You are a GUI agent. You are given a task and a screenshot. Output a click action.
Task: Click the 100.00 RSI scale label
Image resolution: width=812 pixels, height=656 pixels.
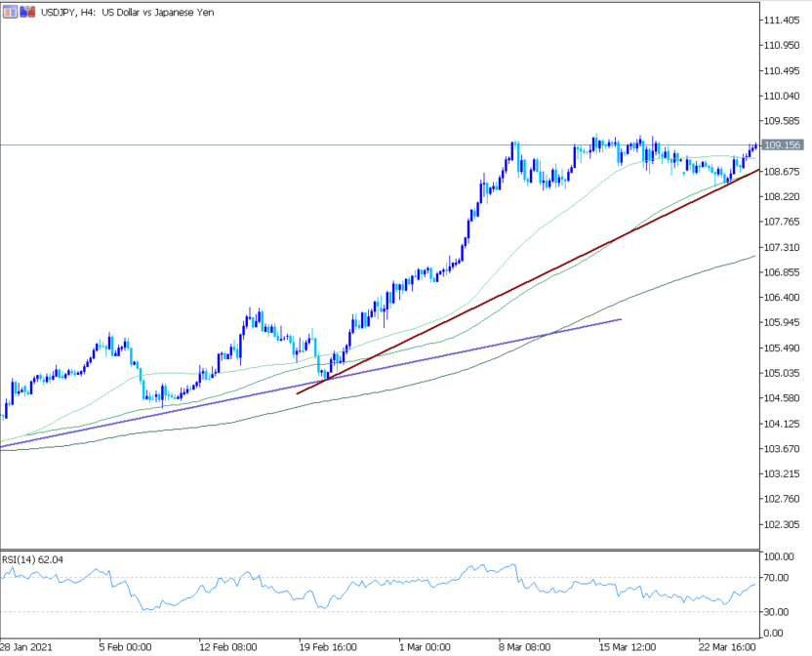coord(781,556)
